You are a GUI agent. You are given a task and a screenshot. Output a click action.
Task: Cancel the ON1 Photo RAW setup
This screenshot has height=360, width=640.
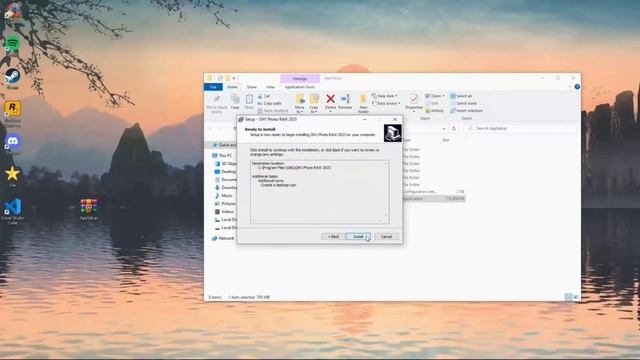pos(386,237)
